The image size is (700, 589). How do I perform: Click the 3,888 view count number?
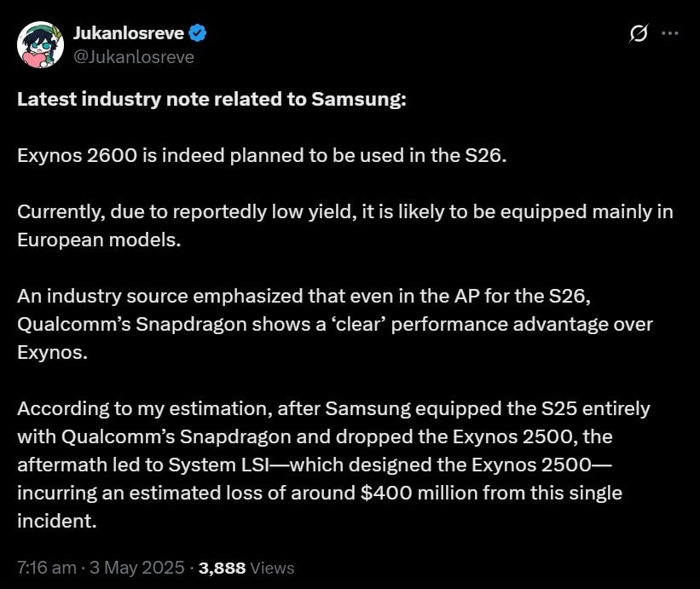coord(223,568)
